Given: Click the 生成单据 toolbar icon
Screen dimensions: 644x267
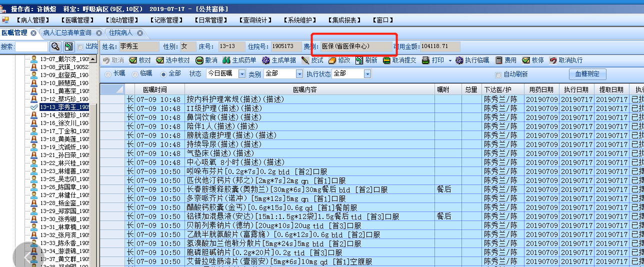Looking at the screenshot, I should 266,60.
